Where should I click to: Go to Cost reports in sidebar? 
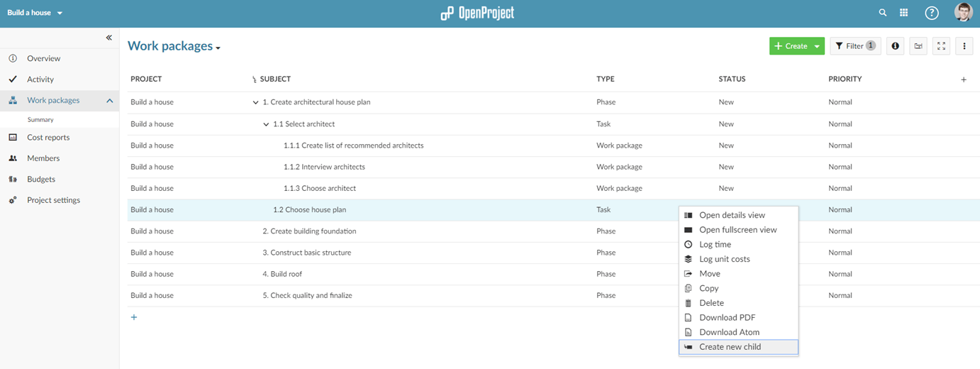48,138
